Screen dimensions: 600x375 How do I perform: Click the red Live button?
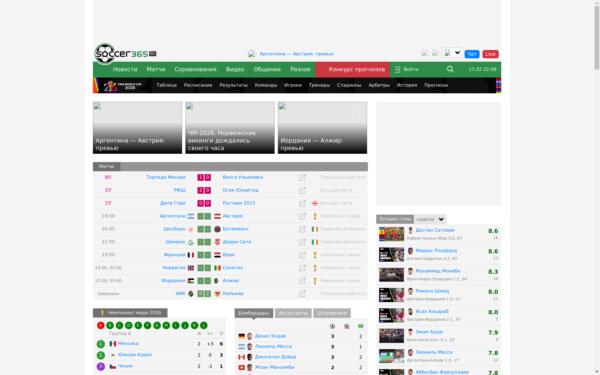point(490,54)
